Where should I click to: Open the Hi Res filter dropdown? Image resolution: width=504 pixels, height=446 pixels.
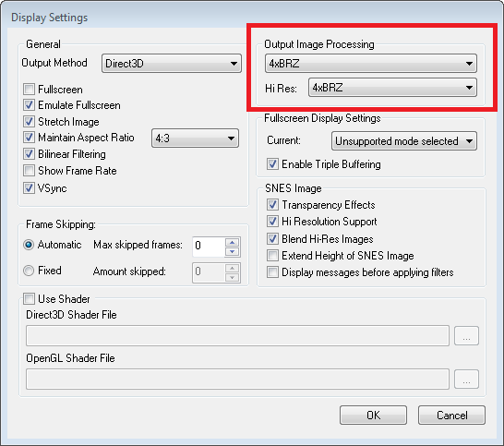pyautogui.click(x=392, y=88)
